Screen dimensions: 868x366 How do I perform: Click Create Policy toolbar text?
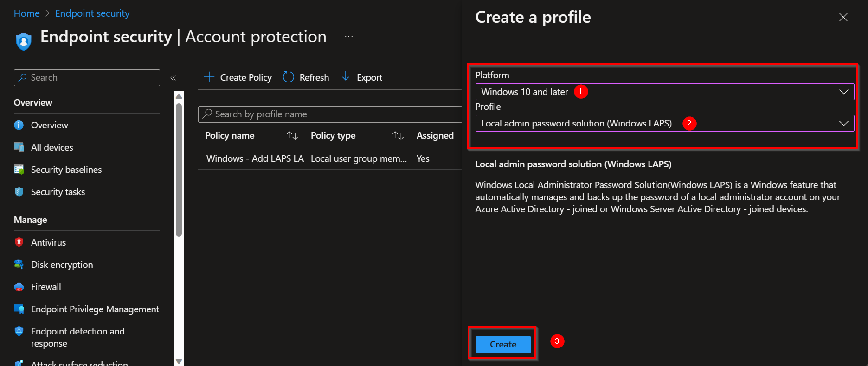246,77
